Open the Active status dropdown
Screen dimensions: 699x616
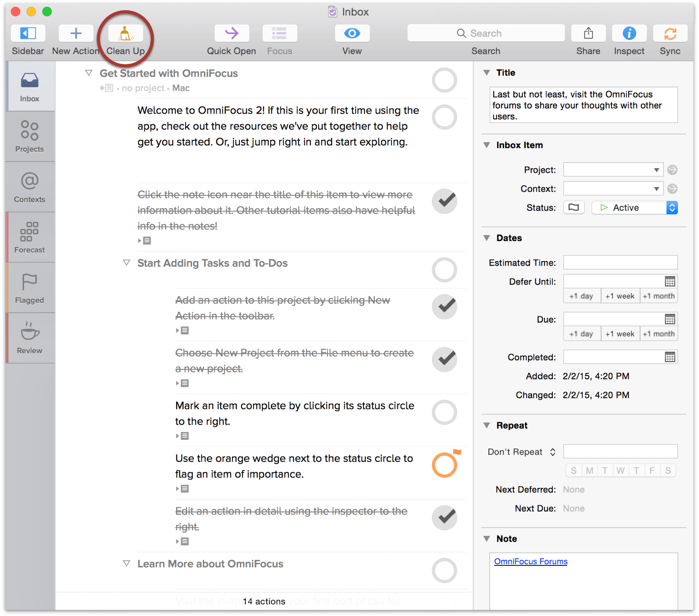coord(634,208)
